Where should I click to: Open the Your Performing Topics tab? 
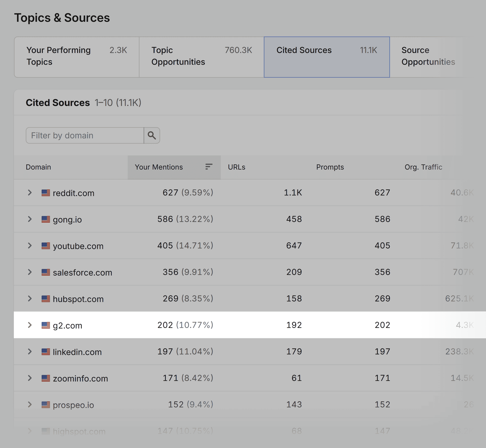pos(77,57)
